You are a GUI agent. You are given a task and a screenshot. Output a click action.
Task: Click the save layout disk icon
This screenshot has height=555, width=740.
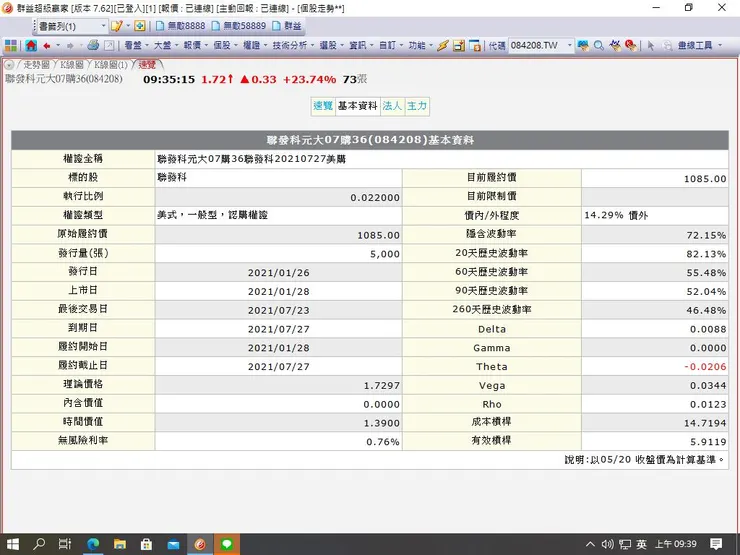coord(459,45)
